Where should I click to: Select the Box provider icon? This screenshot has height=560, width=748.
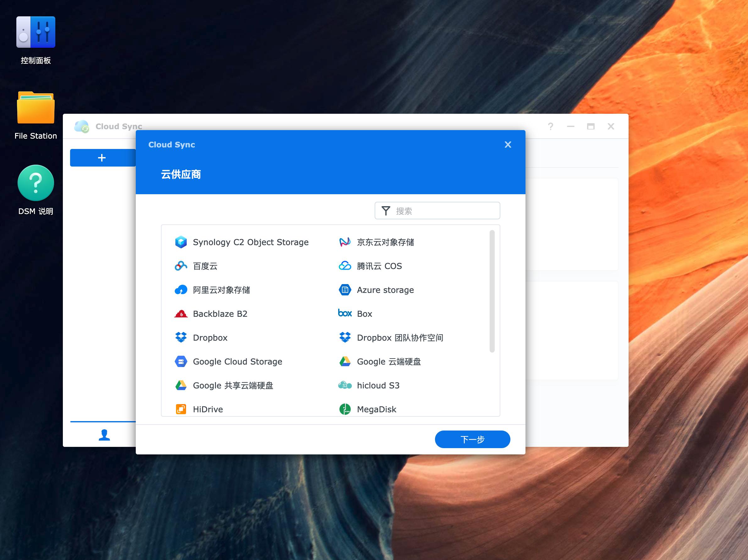click(344, 314)
